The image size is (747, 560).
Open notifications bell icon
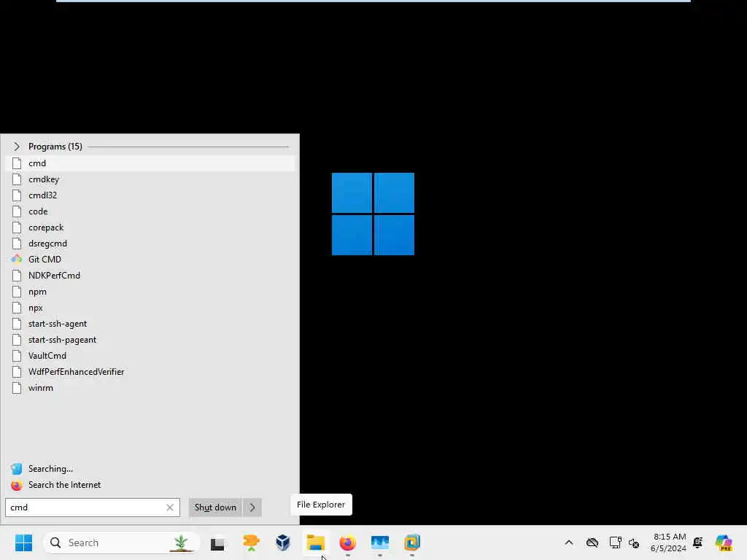coord(698,542)
